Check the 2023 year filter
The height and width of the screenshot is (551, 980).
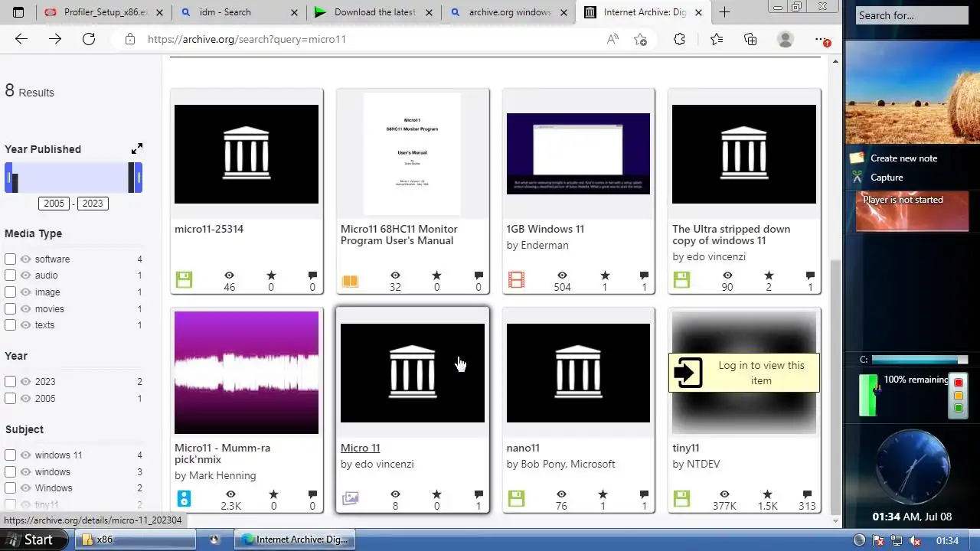click(x=10, y=381)
